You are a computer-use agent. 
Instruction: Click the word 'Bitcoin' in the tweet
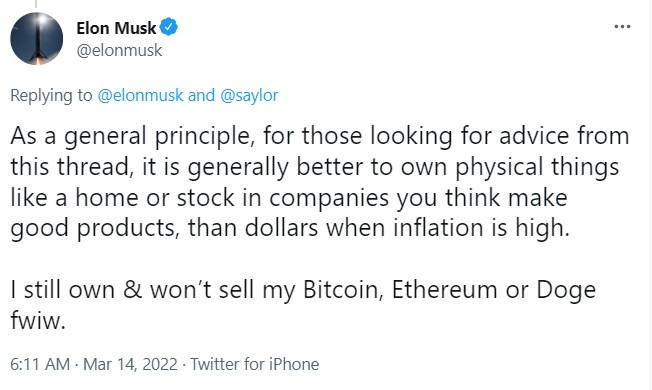point(343,289)
